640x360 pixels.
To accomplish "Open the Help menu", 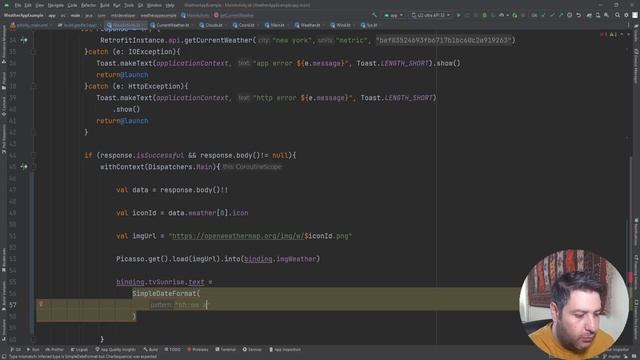I will [x=170, y=5].
